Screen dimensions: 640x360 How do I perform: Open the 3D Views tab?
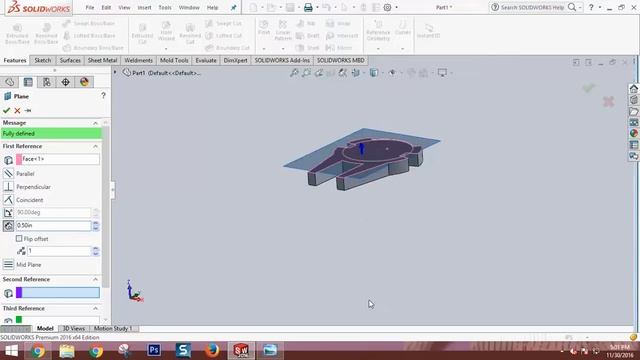[73, 329]
